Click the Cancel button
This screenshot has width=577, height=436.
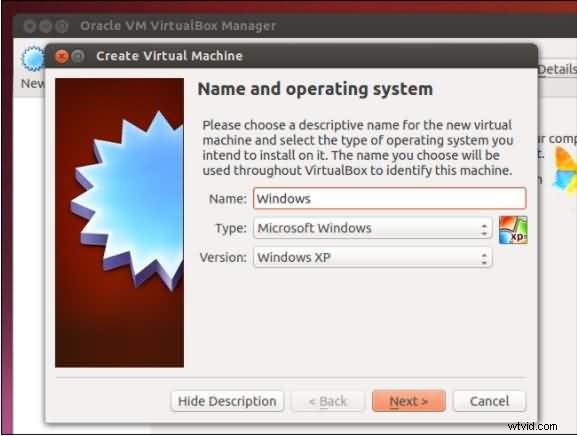pos(489,401)
